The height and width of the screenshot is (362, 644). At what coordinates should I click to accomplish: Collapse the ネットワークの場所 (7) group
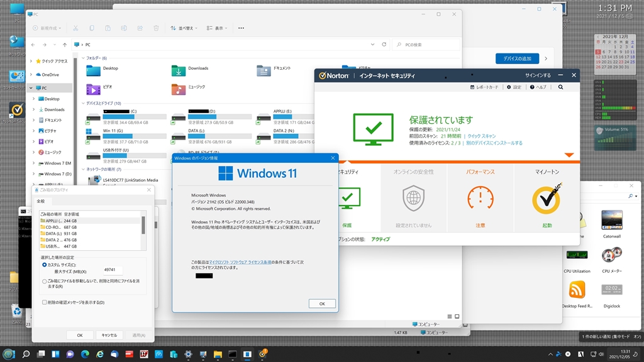84,169
